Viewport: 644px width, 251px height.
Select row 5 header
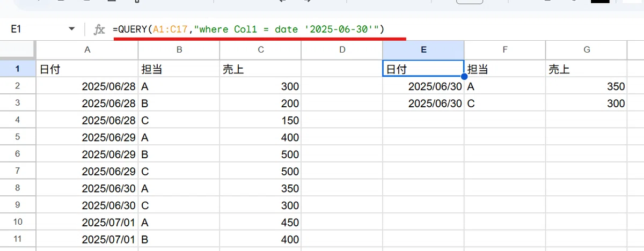pos(18,137)
